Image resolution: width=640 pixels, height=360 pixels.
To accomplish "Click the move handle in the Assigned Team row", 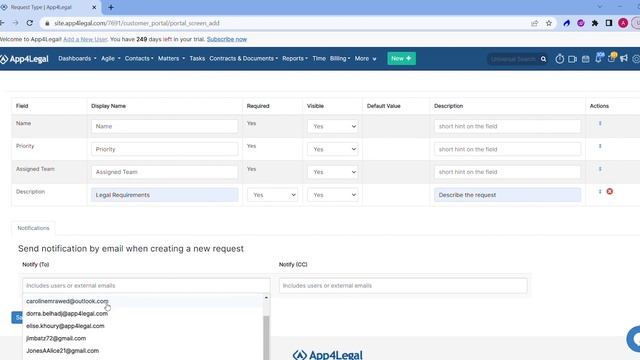I will pyautogui.click(x=600, y=169).
